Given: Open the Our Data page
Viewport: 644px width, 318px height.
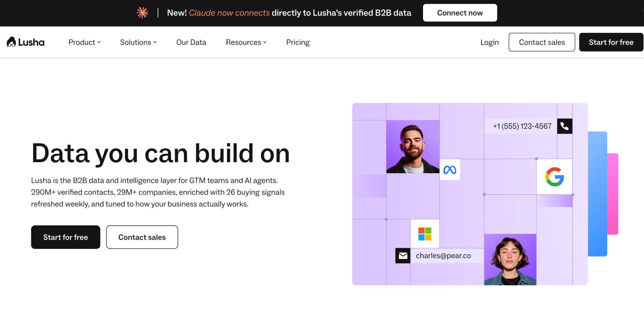Looking at the screenshot, I should 191,42.
